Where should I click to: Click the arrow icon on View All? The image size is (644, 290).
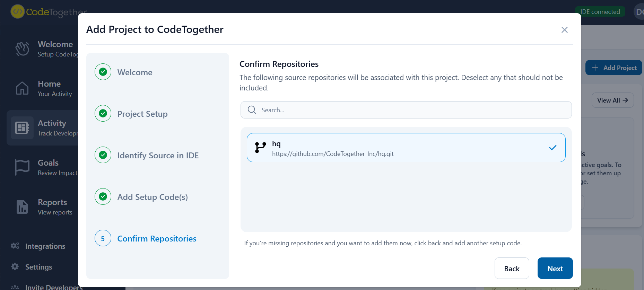(625, 100)
